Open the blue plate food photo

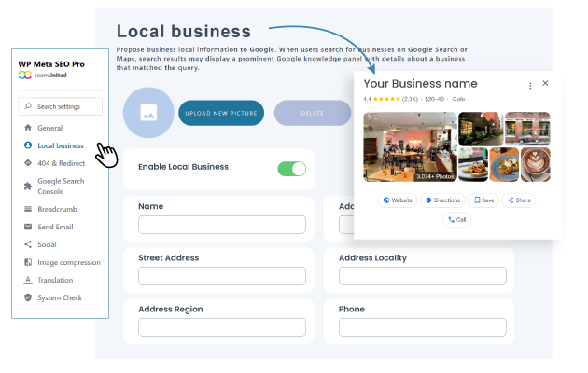[x=504, y=164]
